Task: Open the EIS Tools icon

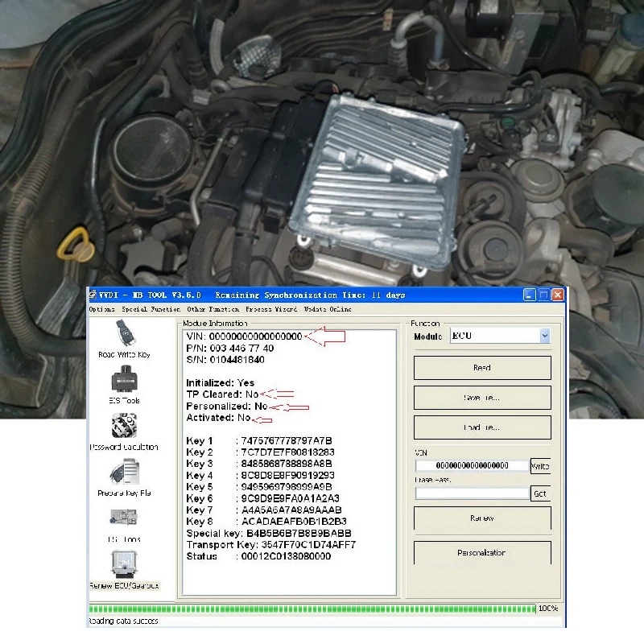Action: [x=124, y=380]
